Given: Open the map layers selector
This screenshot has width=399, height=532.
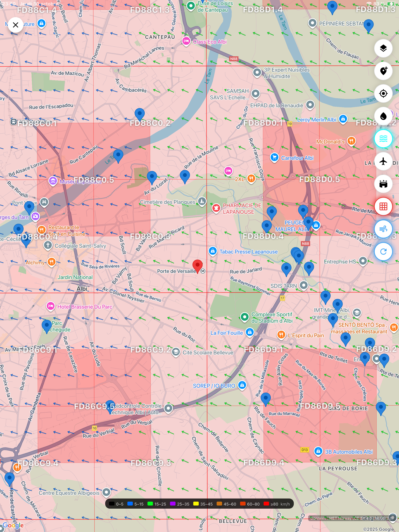Looking at the screenshot, I should click(x=383, y=48).
